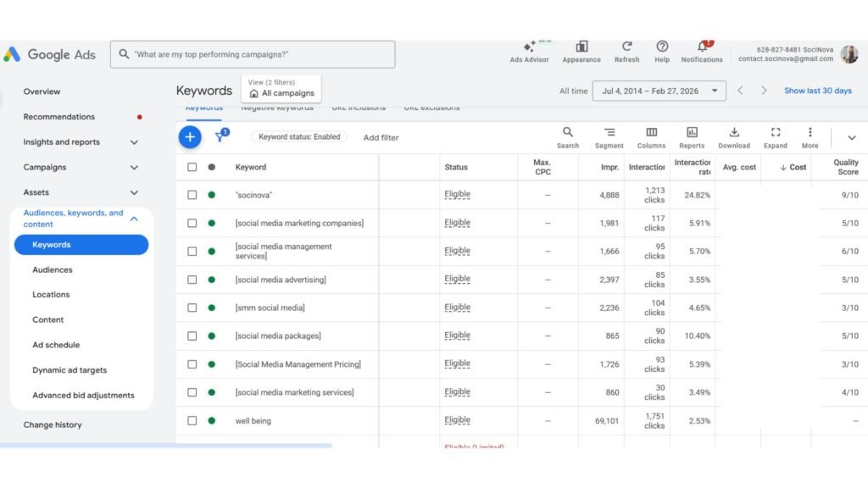Image resolution: width=868 pixels, height=488 pixels.
Task: Open Audiences from the sidebar
Action: tap(52, 269)
